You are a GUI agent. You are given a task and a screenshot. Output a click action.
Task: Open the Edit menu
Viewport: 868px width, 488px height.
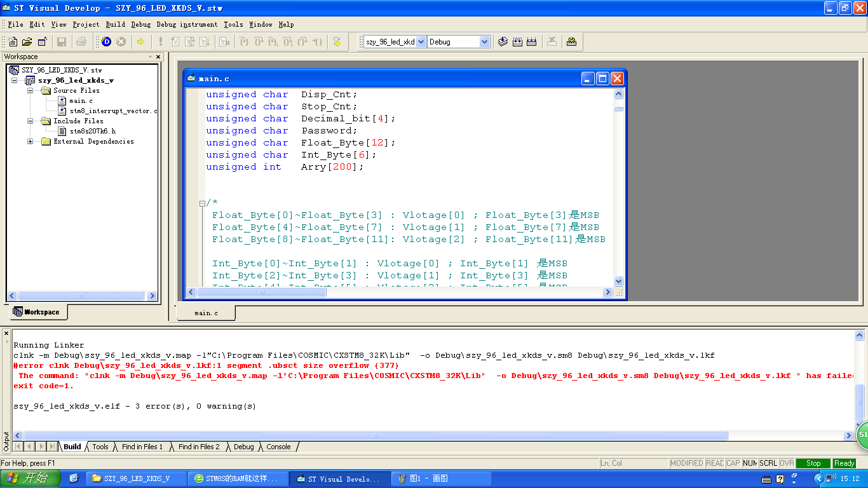coord(37,24)
